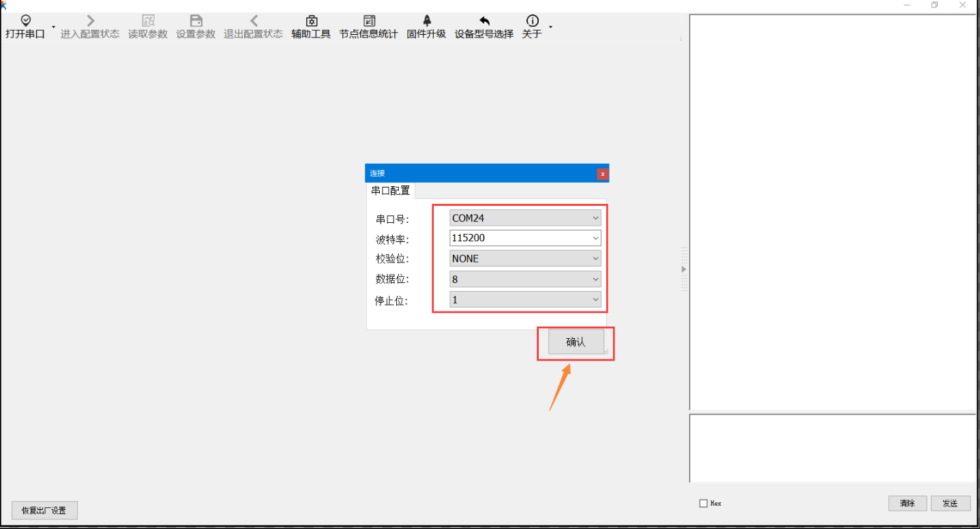The height and width of the screenshot is (529, 980).
Task: Select the 串口配置 tab
Action: (x=391, y=191)
